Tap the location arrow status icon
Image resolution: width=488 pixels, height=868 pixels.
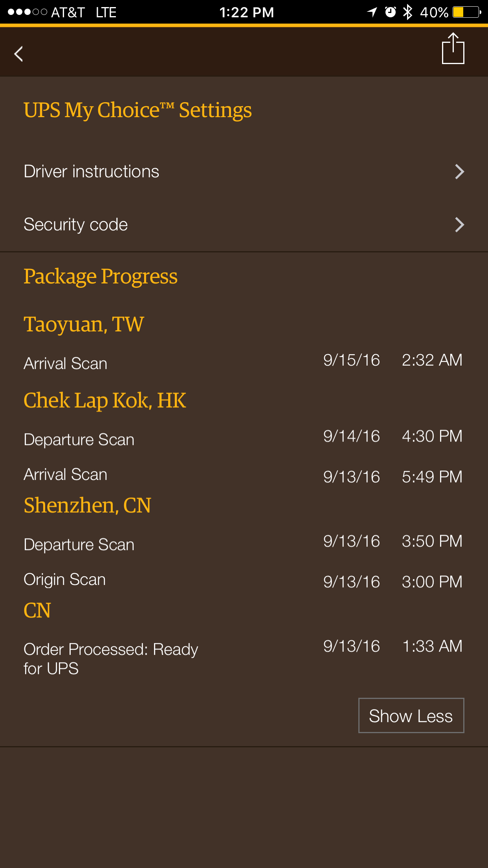[372, 12]
